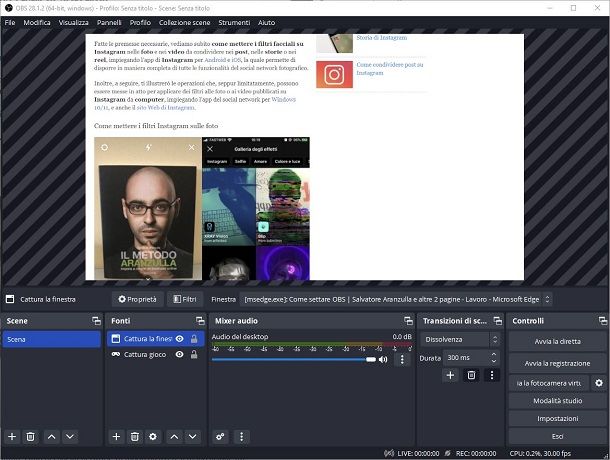
Task: Add a transition with the plus icon
Action: pyautogui.click(x=450, y=375)
